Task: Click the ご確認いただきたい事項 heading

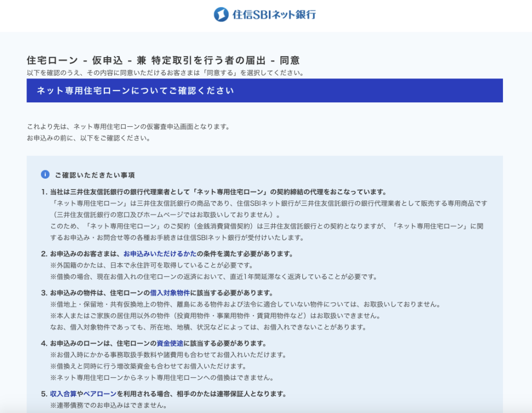Action: tap(95, 175)
